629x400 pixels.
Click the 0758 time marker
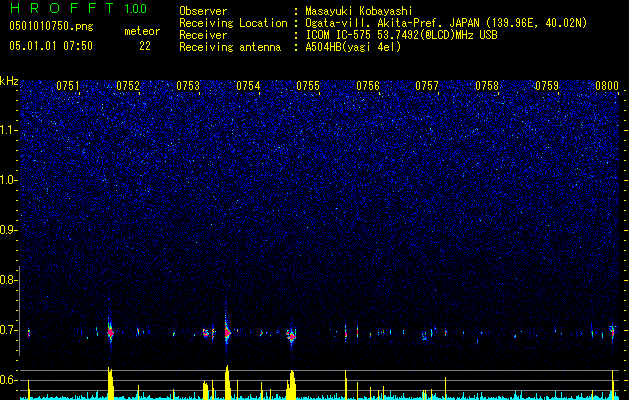tap(487, 85)
